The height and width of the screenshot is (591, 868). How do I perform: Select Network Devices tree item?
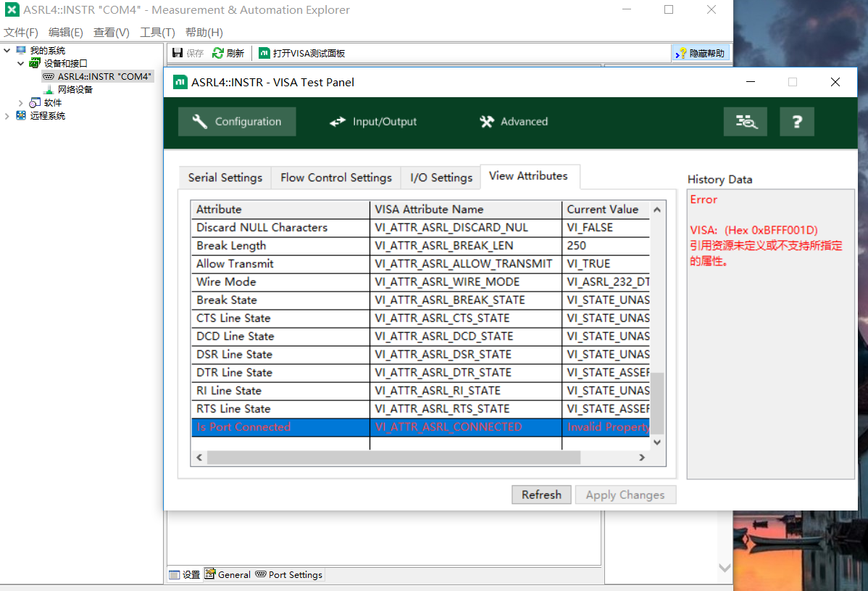coord(75,90)
